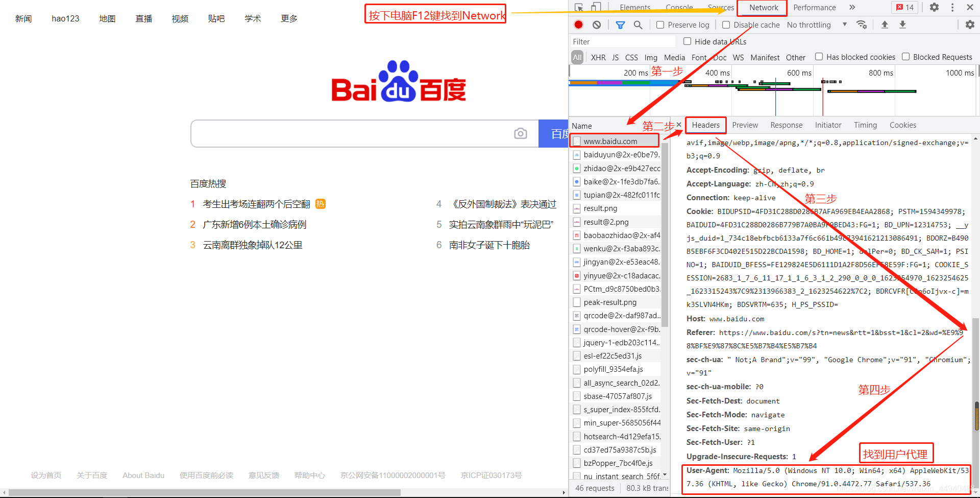Viewport: 980px width, 498px height.
Task: Export HAR file download arrow
Action: 902,25
